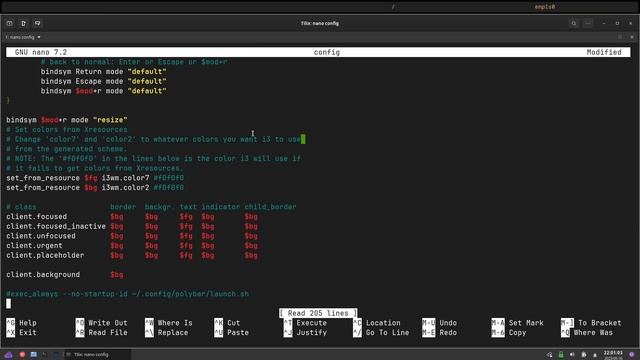Click the 'child_border' column header comment
Screen dimensions: 640x360
[x=270, y=207]
